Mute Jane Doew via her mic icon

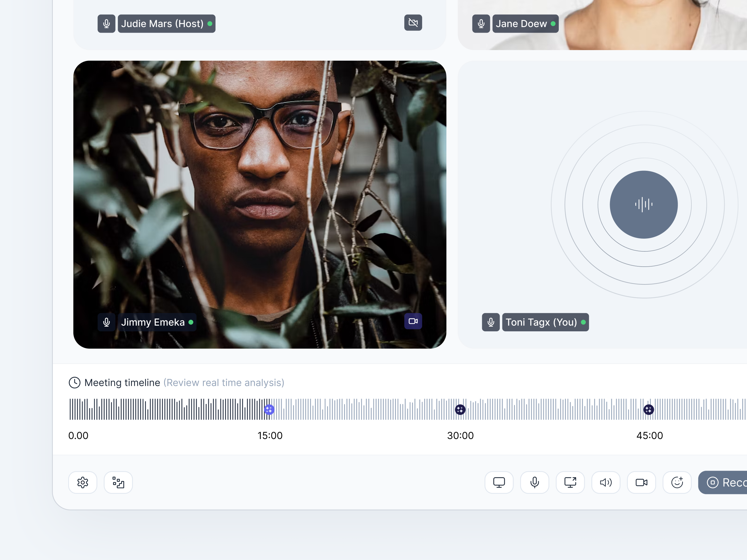coord(481,23)
